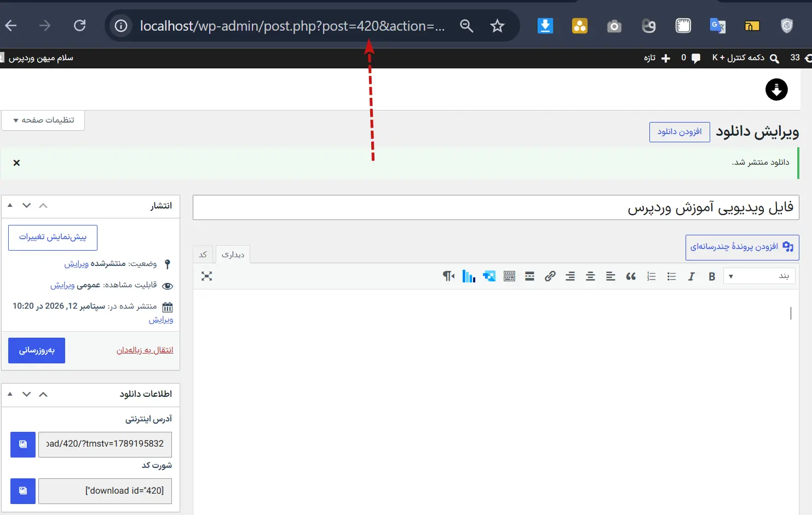Edit the publication status
The width and height of the screenshot is (812, 515).
coord(76,264)
